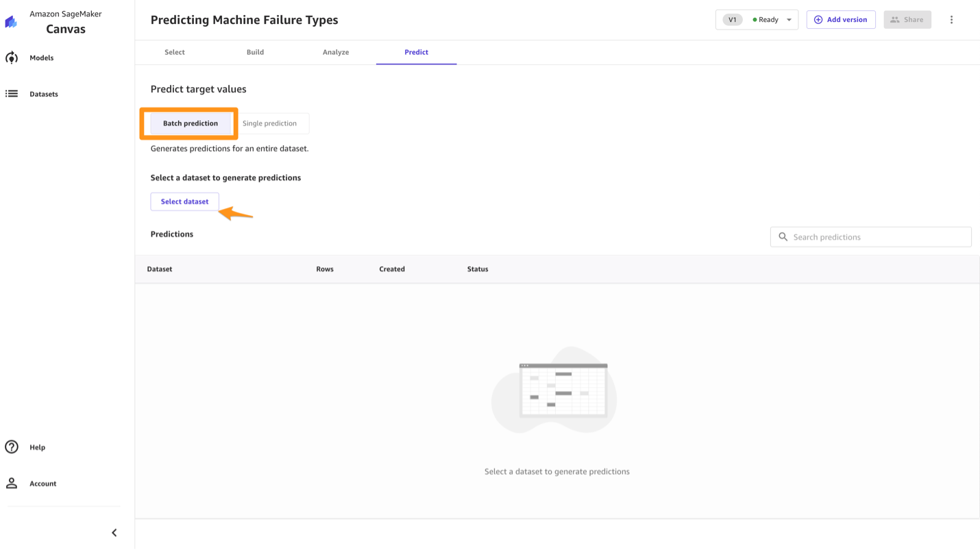980x552 pixels.
Task: Sort by the Status column header
Action: point(478,269)
